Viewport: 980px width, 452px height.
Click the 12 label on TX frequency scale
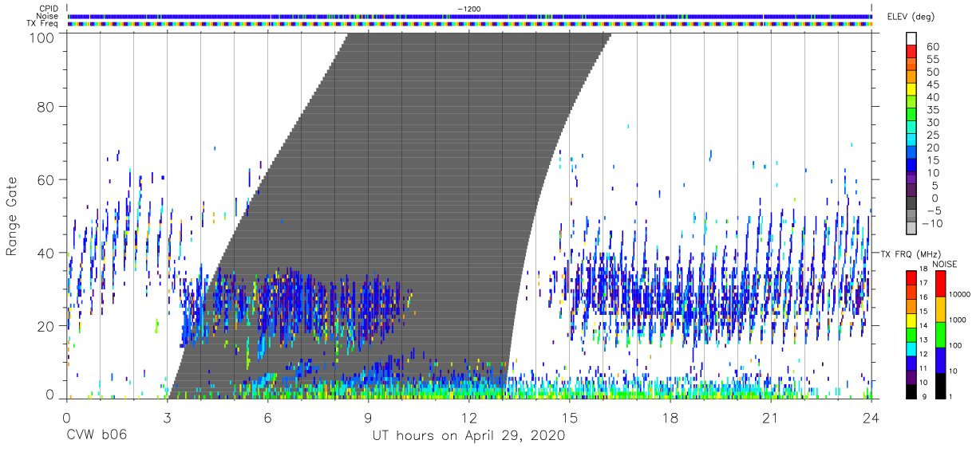pyautogui.click(x=923, y=354)
